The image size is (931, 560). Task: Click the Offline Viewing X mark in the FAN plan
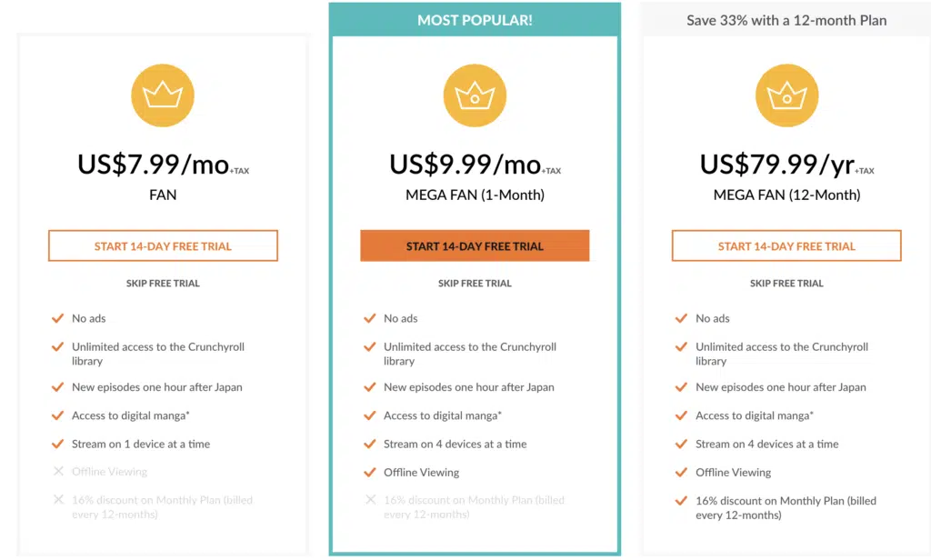click(58, 472)
